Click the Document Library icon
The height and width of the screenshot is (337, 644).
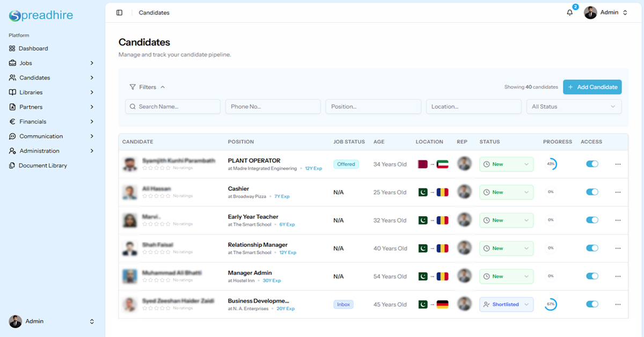click(12, 166)
